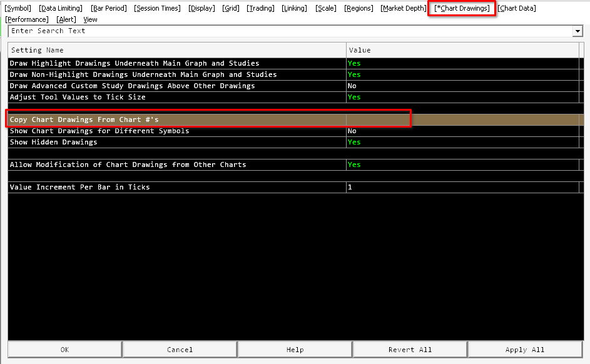The width and height of the screenshot is (590, 364).
Task: Open the Alert tab
Action: click(x=66, y=19)
